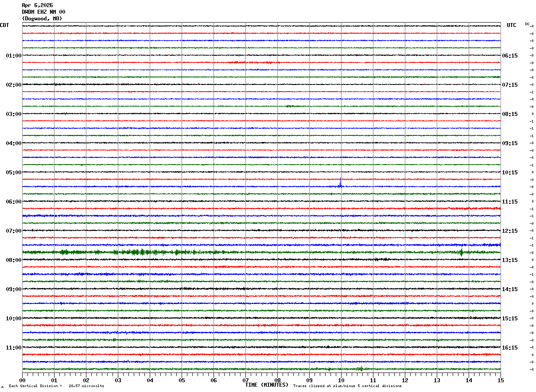
Task: Click minute tick label "02" on time axis
Action: point(86,380)
